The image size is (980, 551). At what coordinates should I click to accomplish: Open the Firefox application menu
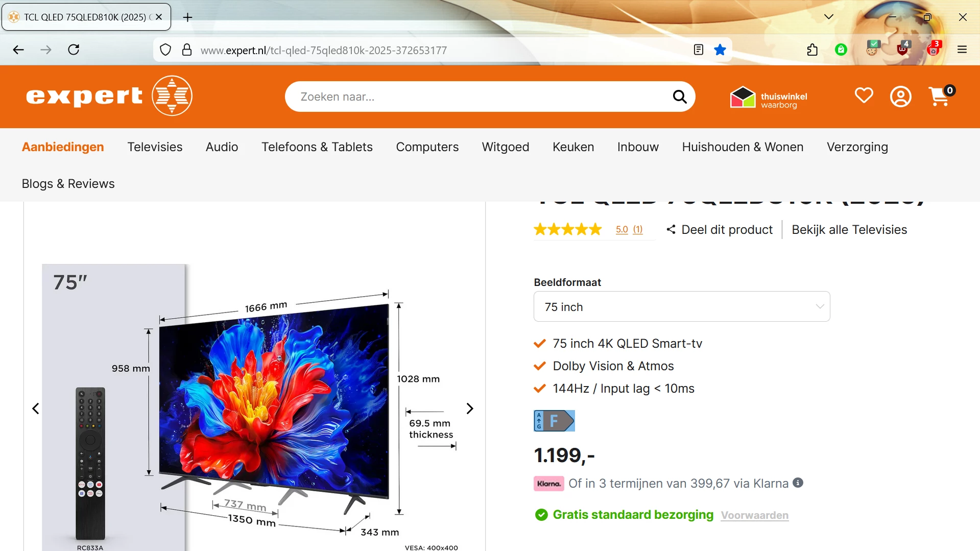pyautogui.click(x=962, y=50)
